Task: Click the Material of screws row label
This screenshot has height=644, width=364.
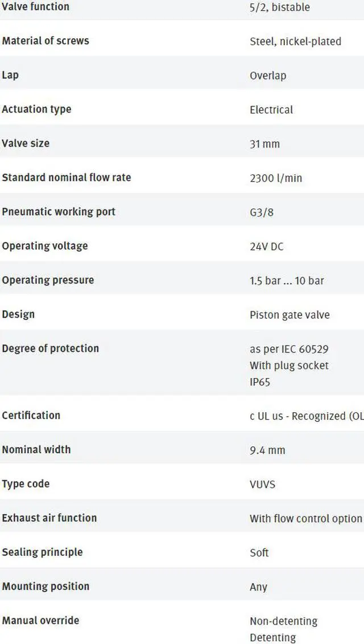Action: [x=45, y=40]
